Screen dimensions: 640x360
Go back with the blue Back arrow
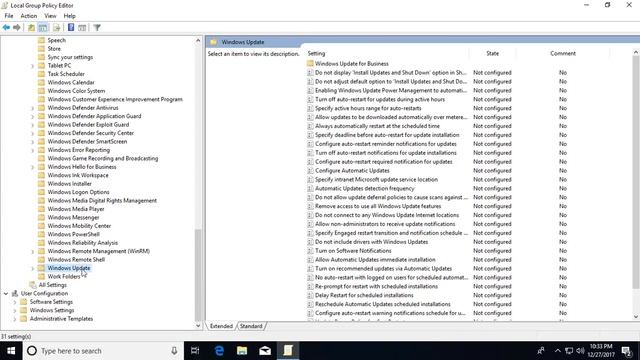point(6,28)
